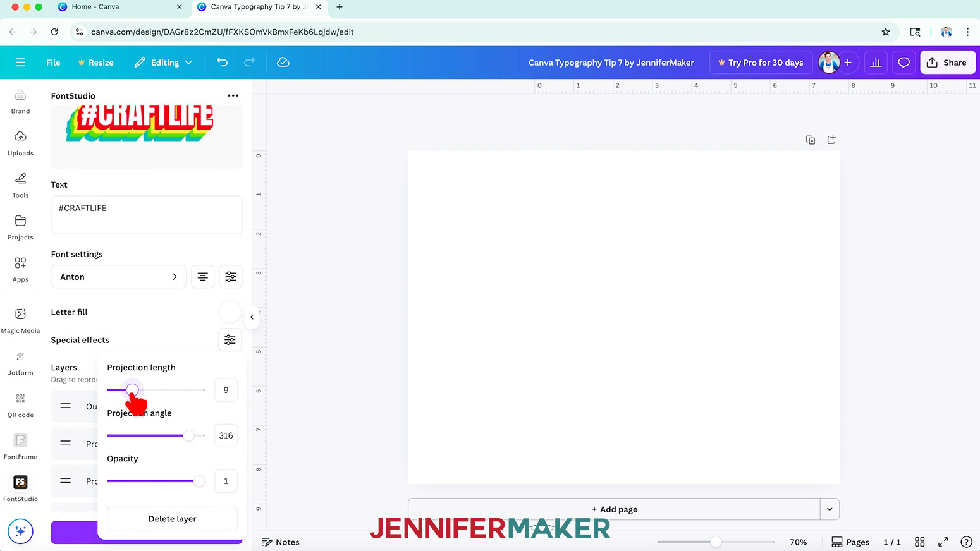This screenshot has height=551, width=980.
Task: Open the Pages view
Action: tap(850, 542)
